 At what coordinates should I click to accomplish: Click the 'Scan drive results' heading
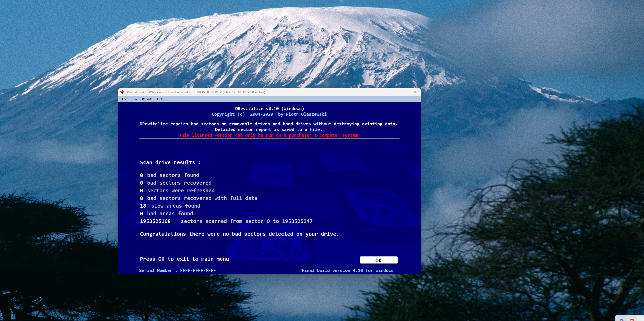coord(170,162)
